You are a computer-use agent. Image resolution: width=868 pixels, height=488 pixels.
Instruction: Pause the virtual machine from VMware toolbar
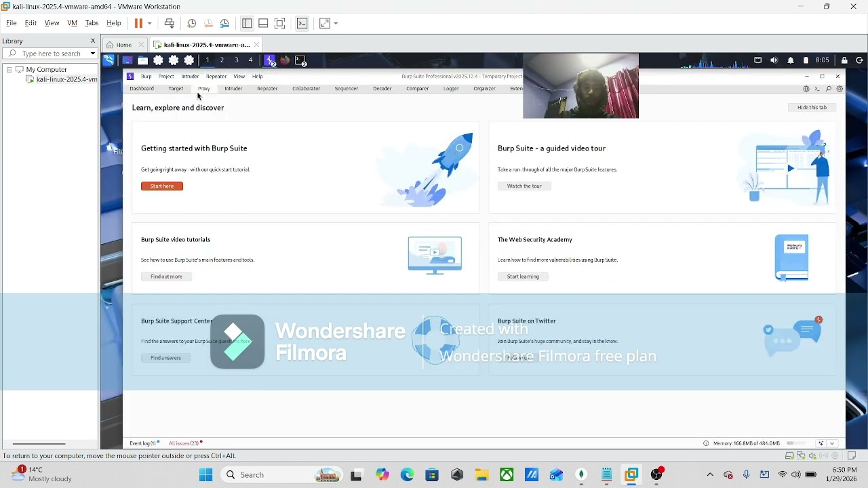tap(138, 23)
